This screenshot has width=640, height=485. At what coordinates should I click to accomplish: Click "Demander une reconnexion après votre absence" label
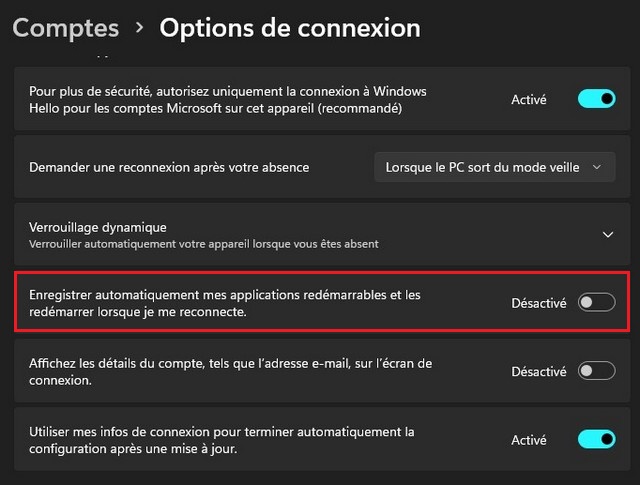tap(169, 167)
